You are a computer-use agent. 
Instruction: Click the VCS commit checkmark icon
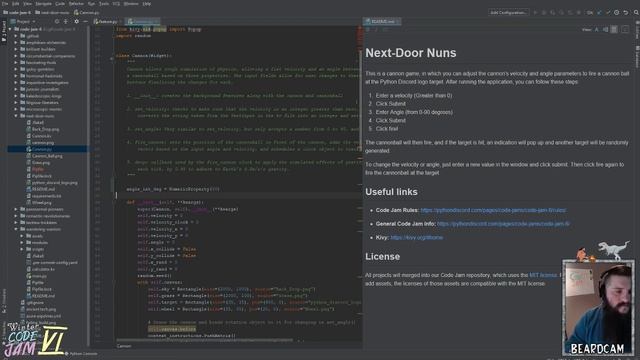608,13
